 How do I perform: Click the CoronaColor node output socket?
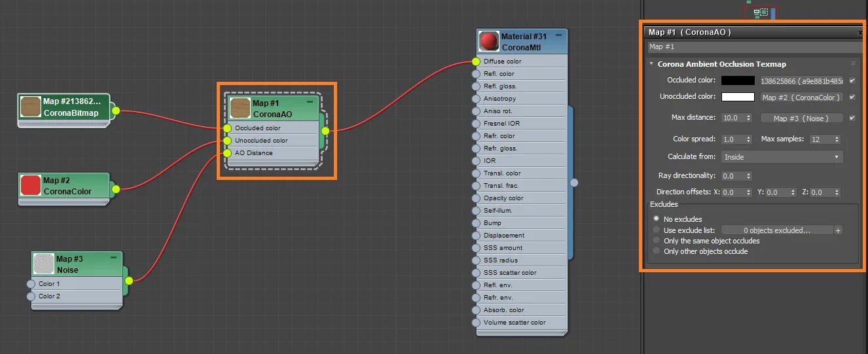(x=116, y=189)
